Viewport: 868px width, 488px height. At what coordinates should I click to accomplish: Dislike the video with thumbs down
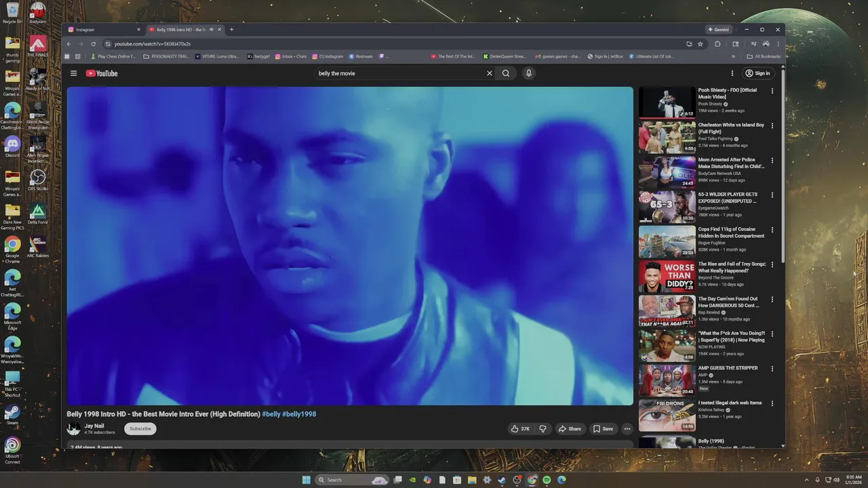point(542,429)
